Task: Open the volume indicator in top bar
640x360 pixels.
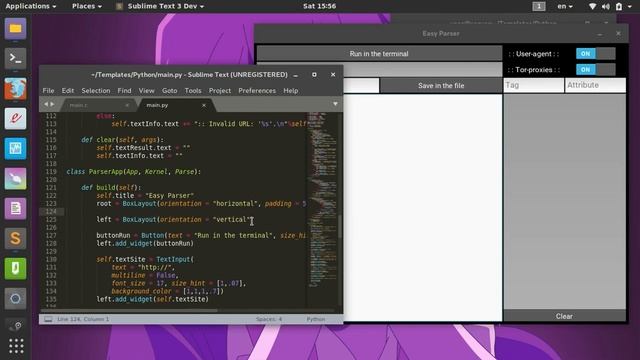Action: pyautogui.click(x=606, y=6)
